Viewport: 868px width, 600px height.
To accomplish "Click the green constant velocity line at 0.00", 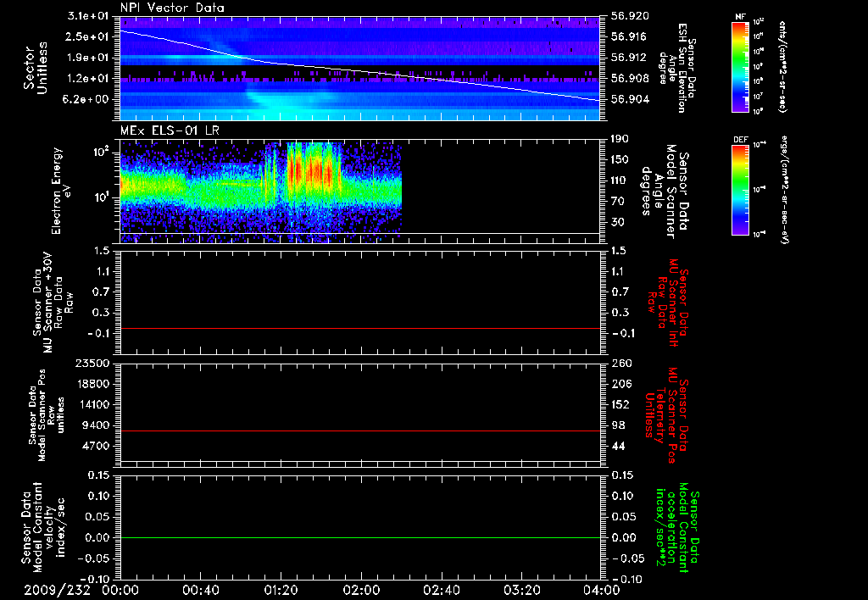I will tap(359, 537).
